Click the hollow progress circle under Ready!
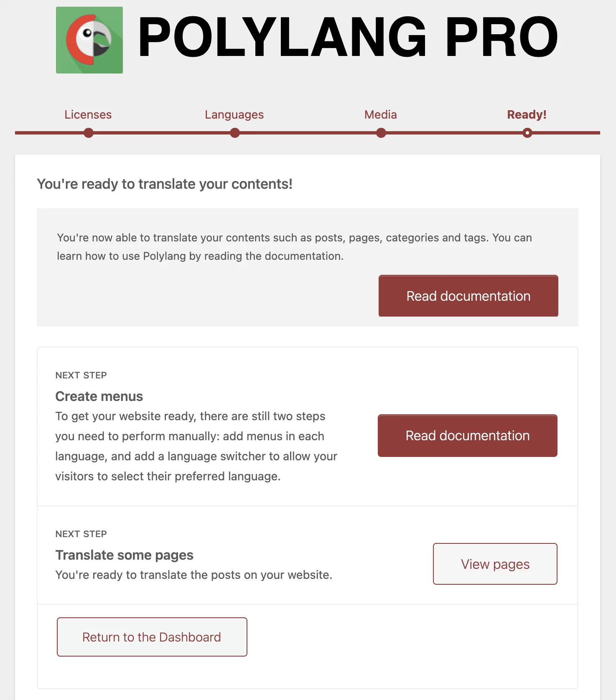Screen dimensions: 616x700 (527, 133)
